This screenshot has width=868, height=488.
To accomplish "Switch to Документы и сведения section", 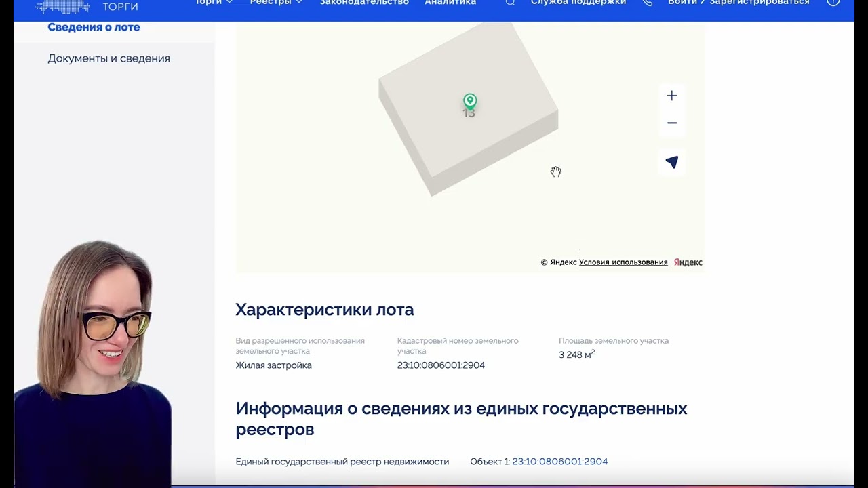I will (x=108, y=58).
